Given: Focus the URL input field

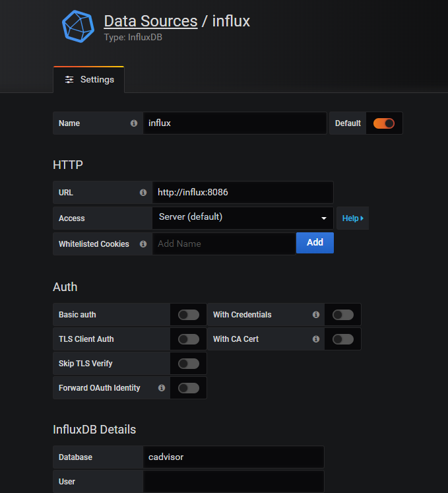Looking at the screenshot, I should (243, 193).
